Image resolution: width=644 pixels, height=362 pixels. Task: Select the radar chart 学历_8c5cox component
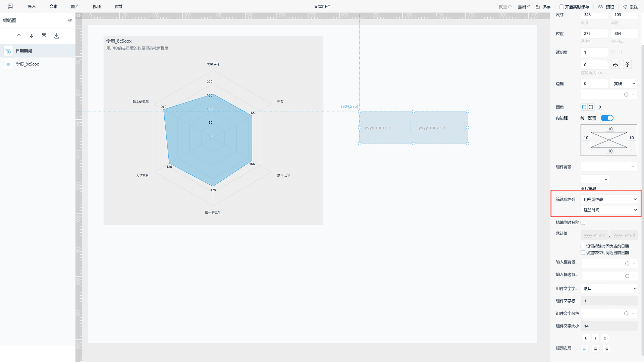point(213,130)
